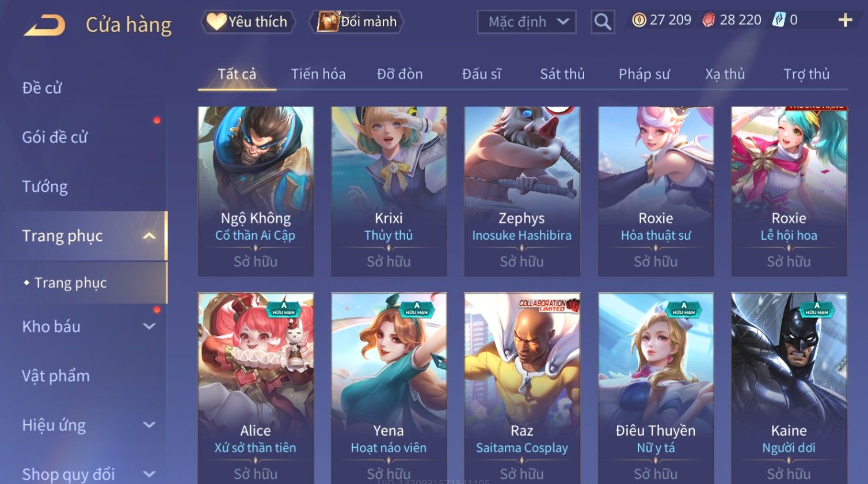Switch to the Sát thủ tab

(562, 74)
